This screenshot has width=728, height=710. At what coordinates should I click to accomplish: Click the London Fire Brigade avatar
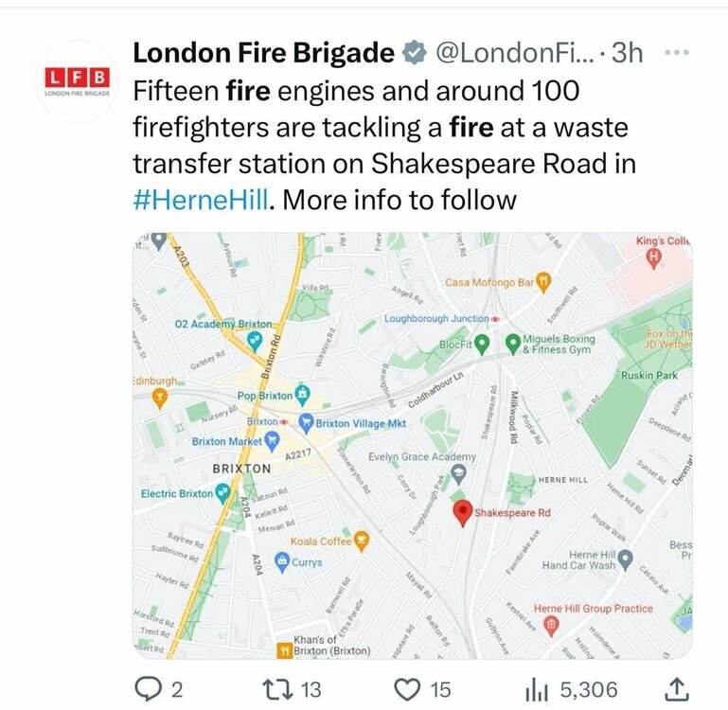tap(78, 81)
